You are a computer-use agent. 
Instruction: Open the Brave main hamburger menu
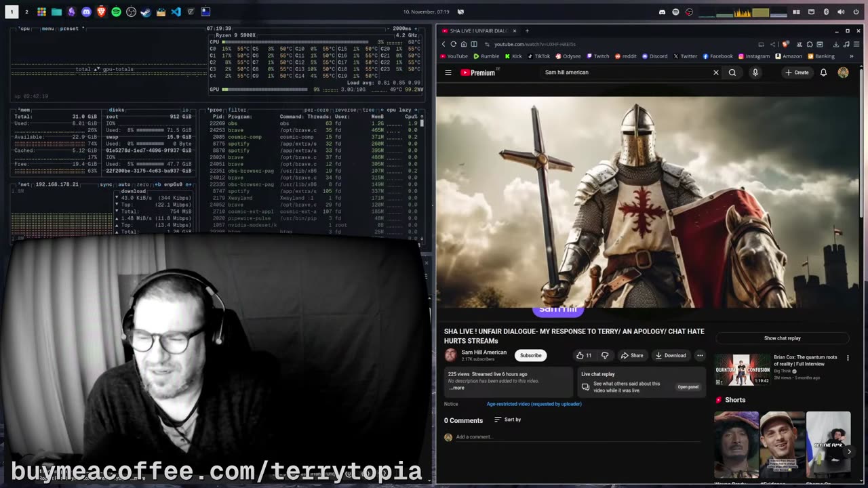point(855,44)
